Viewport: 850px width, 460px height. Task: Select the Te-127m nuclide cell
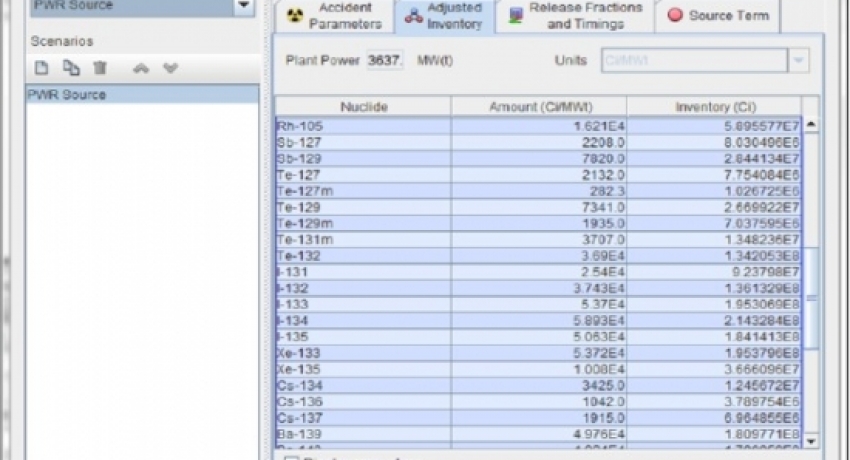click(x=363, y=191)
